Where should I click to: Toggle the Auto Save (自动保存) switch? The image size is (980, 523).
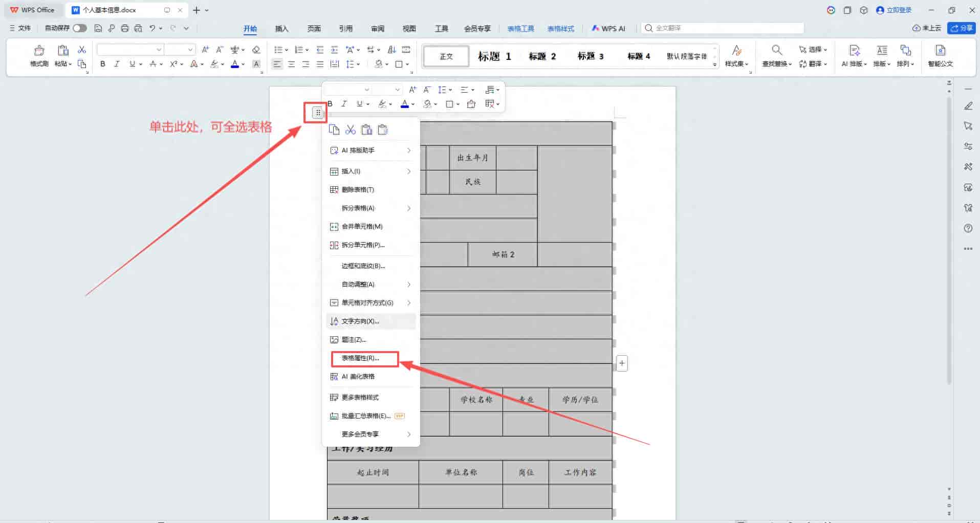[x=80, y=28]
